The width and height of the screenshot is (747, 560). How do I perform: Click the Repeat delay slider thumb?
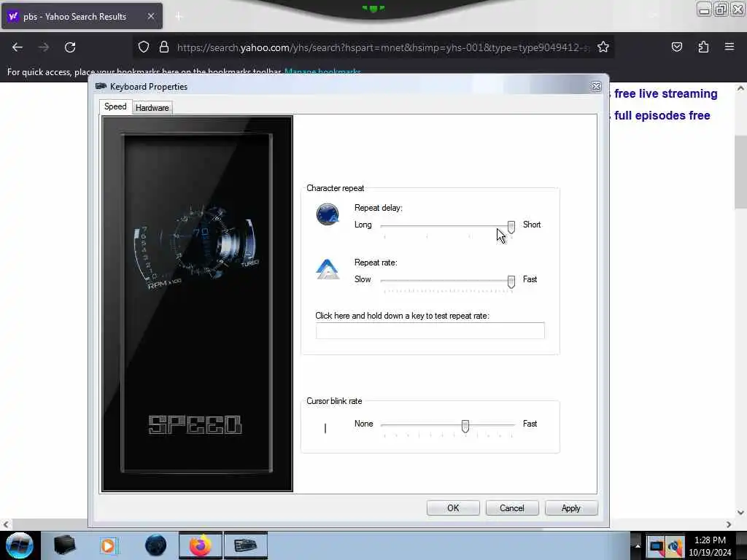tap(511, 227)
